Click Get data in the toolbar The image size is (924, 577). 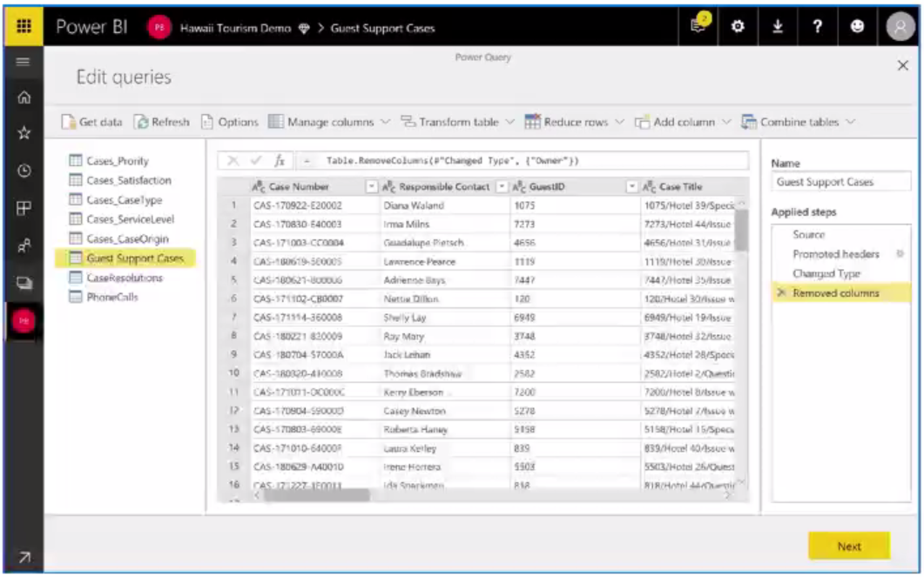(92, 122)
